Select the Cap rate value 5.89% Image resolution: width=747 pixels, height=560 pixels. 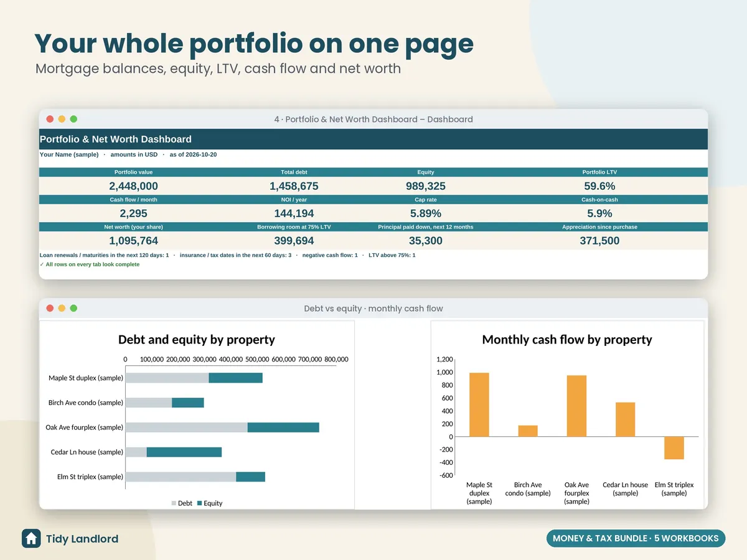point(426,213)
